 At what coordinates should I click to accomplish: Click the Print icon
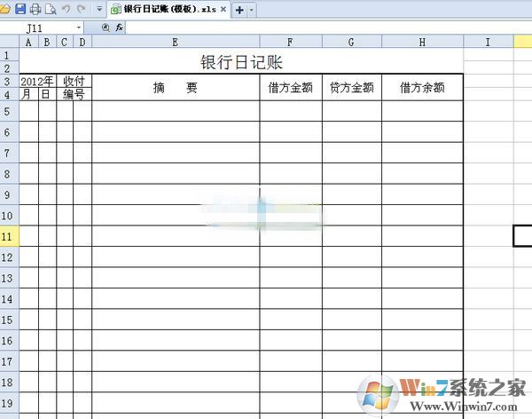(x=35, y=9)
